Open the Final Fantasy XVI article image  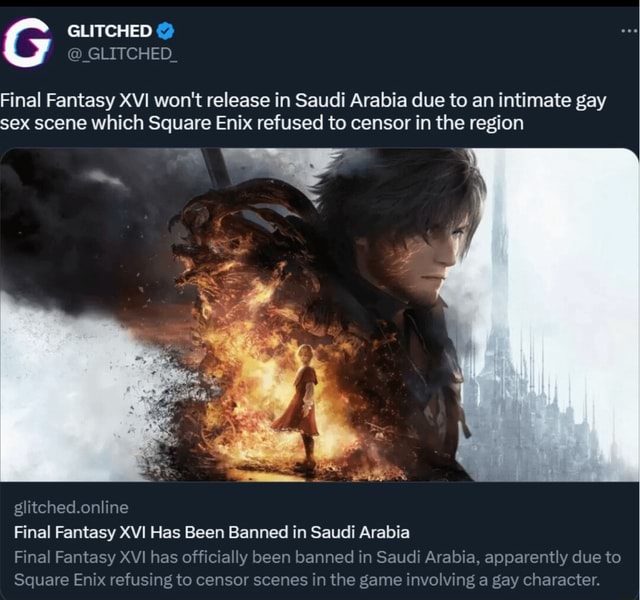(319, 315)
